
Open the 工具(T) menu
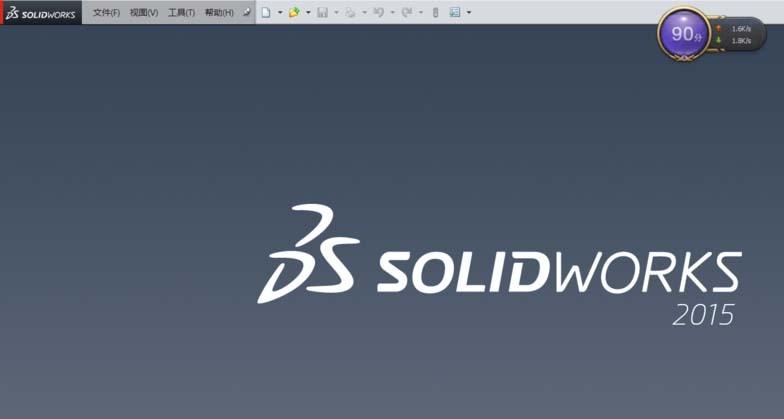(181, 12)
